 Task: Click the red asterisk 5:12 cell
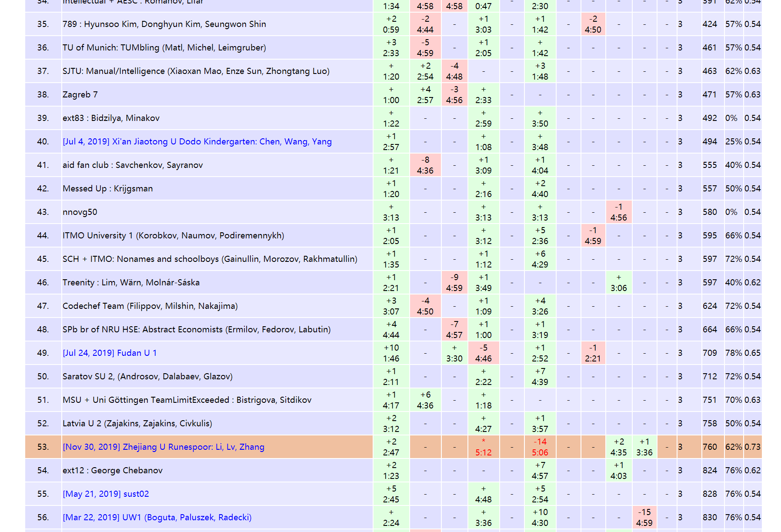[483, 447]
